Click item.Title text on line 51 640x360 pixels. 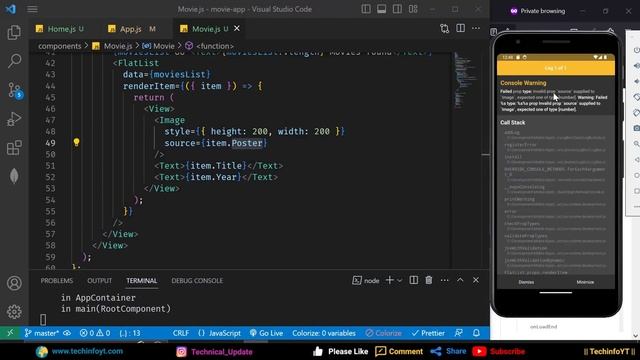click(x=216, y=166)
